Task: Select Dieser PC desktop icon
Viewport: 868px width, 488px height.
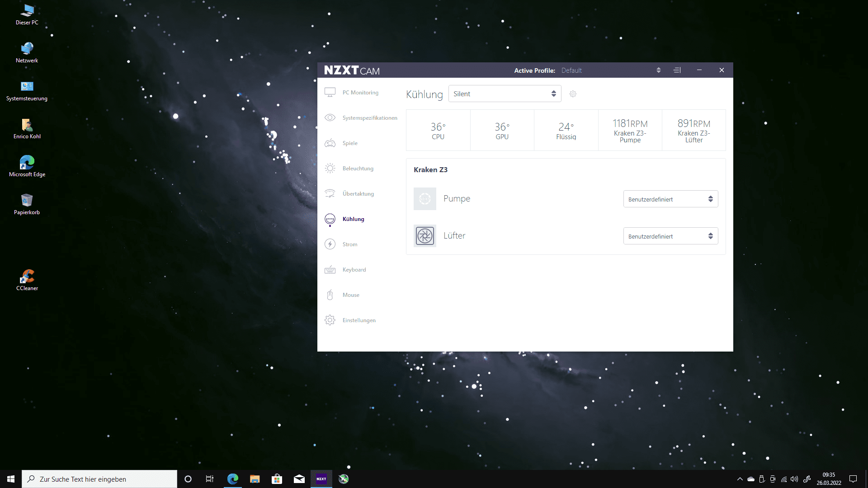Action: tap(27, 14)
